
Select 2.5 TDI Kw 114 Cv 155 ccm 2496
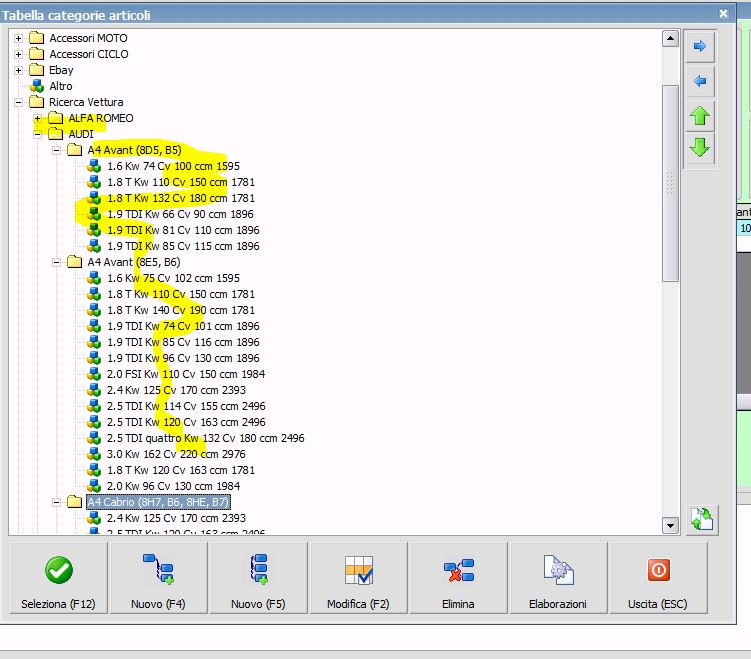[186, 406]
